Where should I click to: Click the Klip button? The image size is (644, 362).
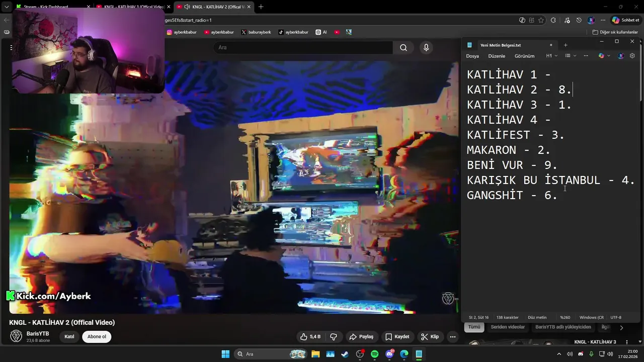click(430, 337)
